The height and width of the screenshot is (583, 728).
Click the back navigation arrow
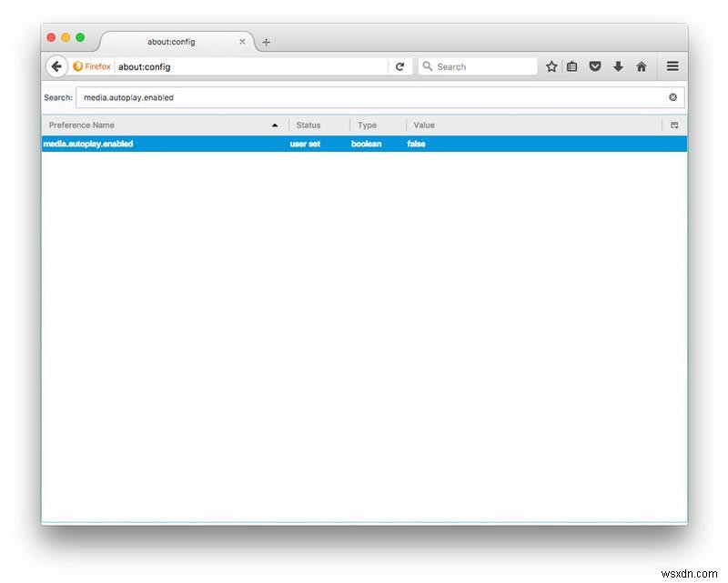pyautogui.click(x=57, y=65)
